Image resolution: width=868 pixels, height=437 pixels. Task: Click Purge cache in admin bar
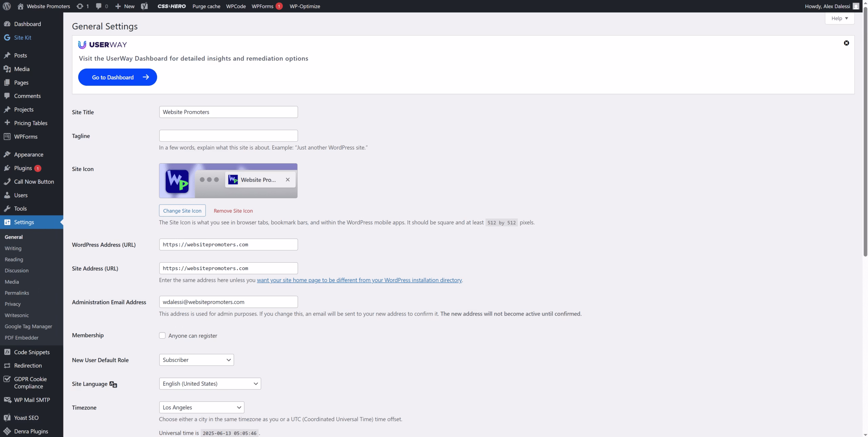click(206, 6)
